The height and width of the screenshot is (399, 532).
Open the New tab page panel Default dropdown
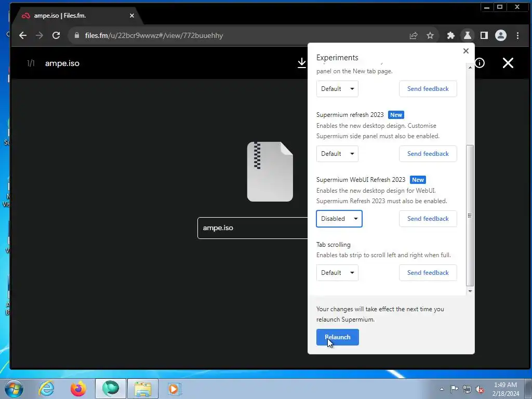pyautogui.click(x=337, y=89)
